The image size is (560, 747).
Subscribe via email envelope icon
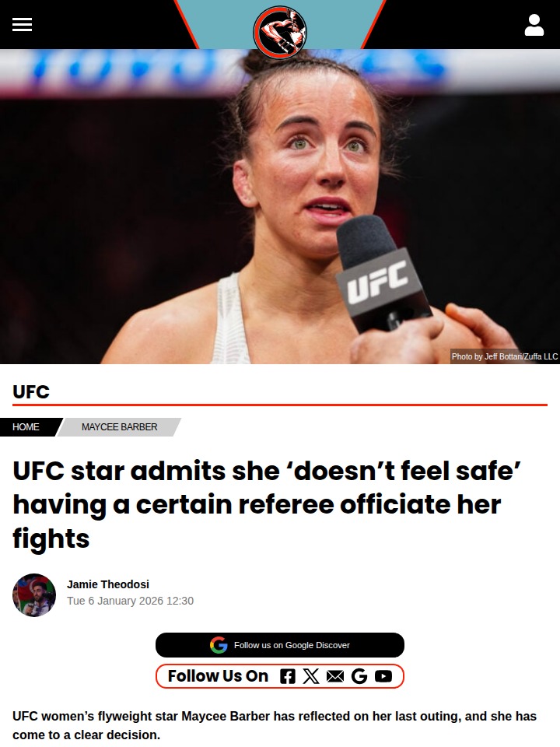tap(334, 676)
